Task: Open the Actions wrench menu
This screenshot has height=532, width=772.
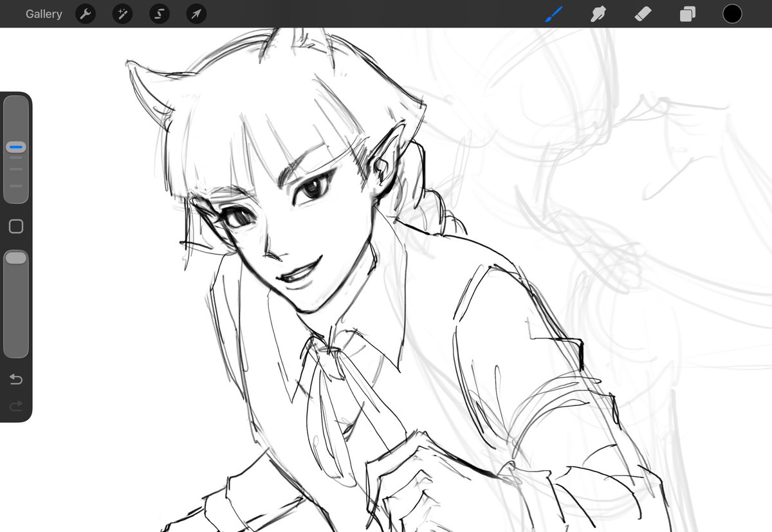Action: (86, 14)
